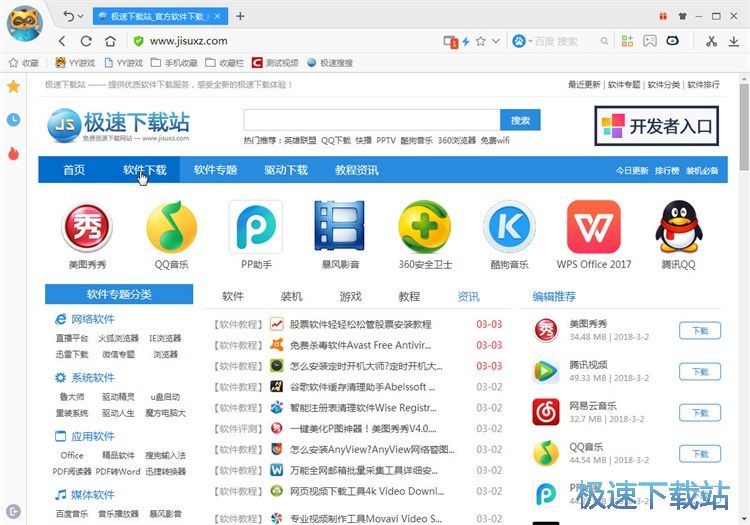Viewport: 750px width, 525px height.
Task: Select the 首页 navigation menu item
Action: point(74,170)
